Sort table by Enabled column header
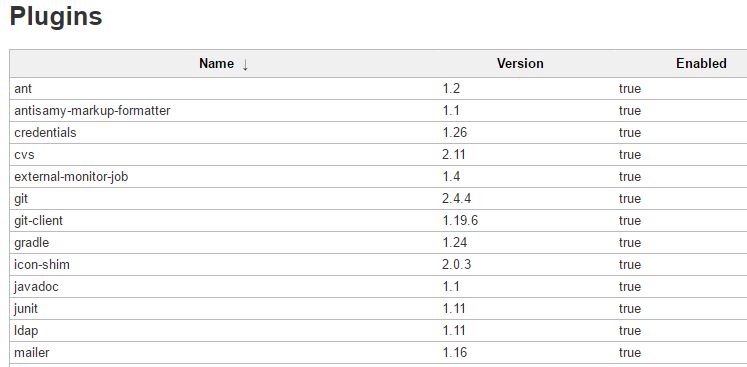747x367 pixels. point(701,64)
